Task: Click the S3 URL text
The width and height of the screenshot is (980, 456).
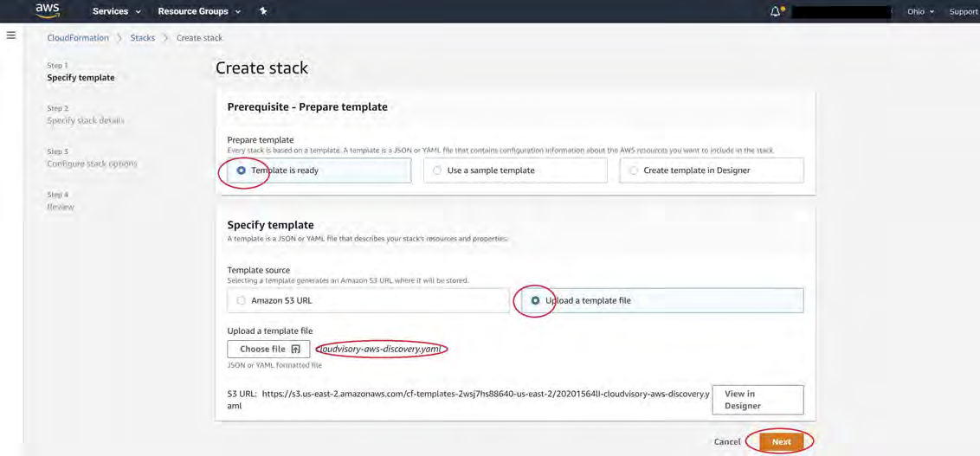Action: (468, 400)
